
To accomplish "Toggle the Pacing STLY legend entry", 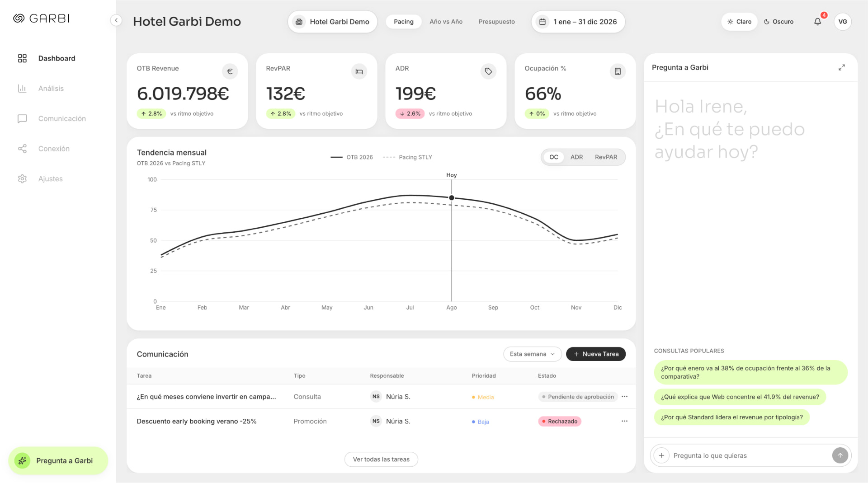I will click(407, 157).
